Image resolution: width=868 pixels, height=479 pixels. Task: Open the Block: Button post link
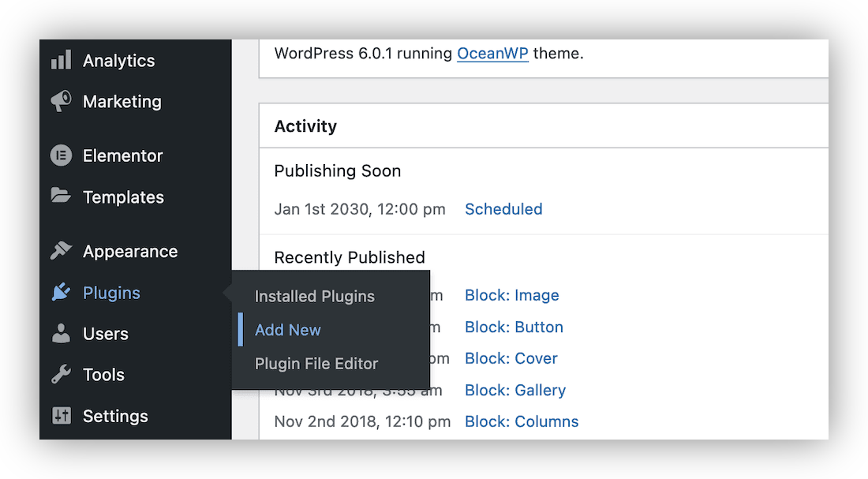(x=514, y=327)
